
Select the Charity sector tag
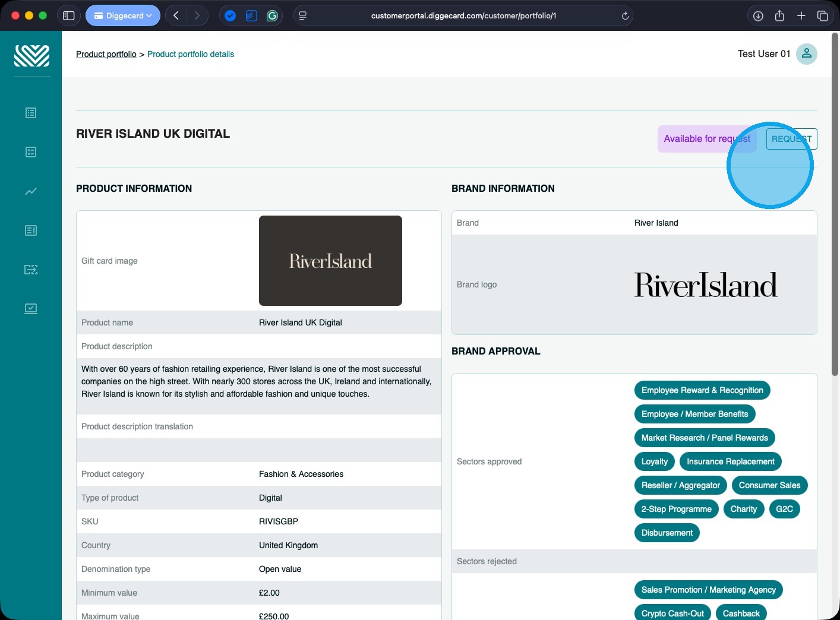tap(744, 509)
